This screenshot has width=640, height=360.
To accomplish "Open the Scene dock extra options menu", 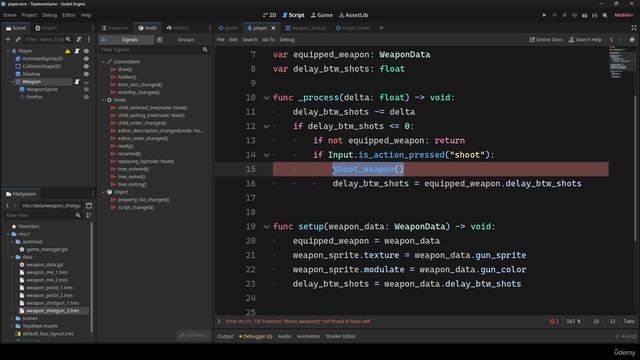I will click(89, 39).
